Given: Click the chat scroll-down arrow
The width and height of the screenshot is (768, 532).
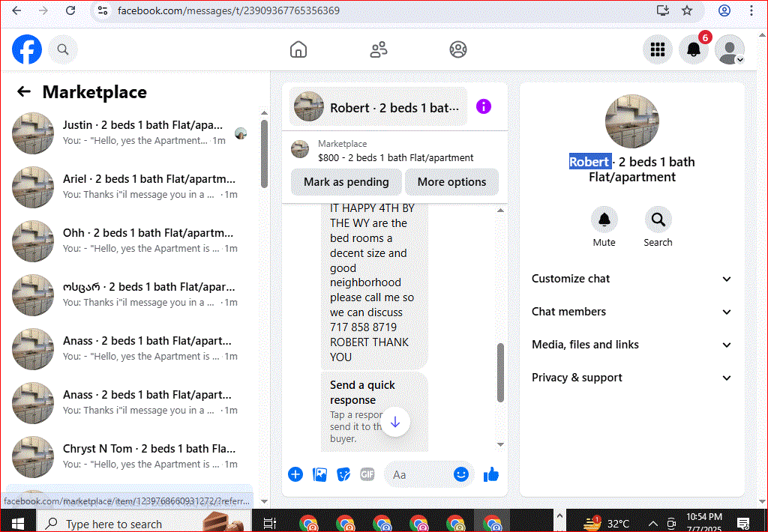Looking at the screenshot, I should coord(500,444).
